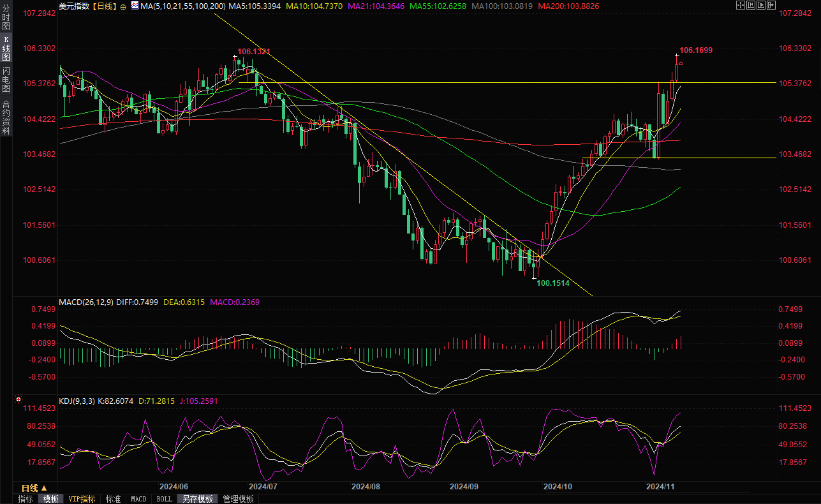Click the round plus icon beside 日线 title
The image size is (821, 504).
point(123,6)
